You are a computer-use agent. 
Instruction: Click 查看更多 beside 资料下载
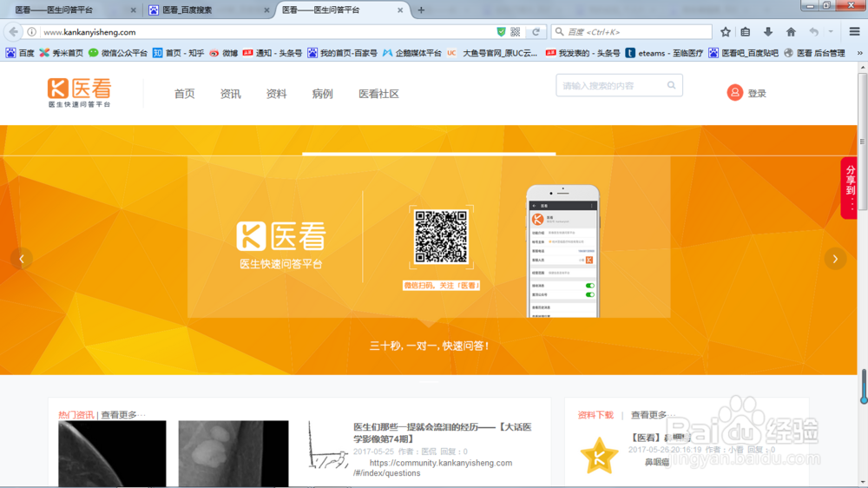coord(653,415)
